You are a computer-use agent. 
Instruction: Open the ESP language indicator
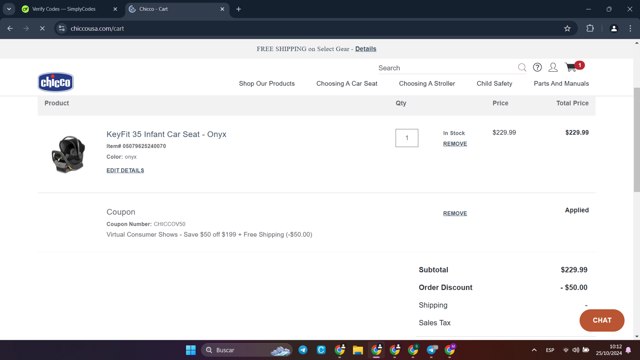coord(550,350)
